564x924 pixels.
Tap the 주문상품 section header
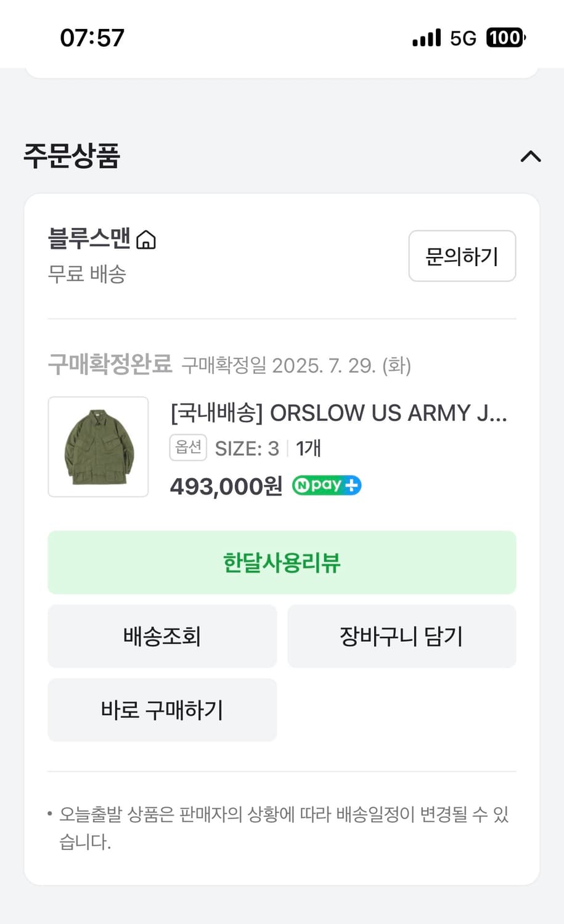point(72,156)
